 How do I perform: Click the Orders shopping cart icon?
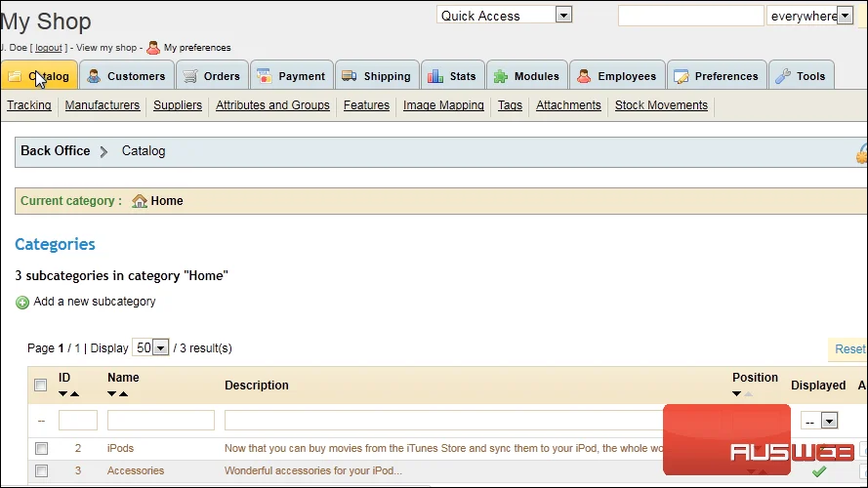(189, 76)
